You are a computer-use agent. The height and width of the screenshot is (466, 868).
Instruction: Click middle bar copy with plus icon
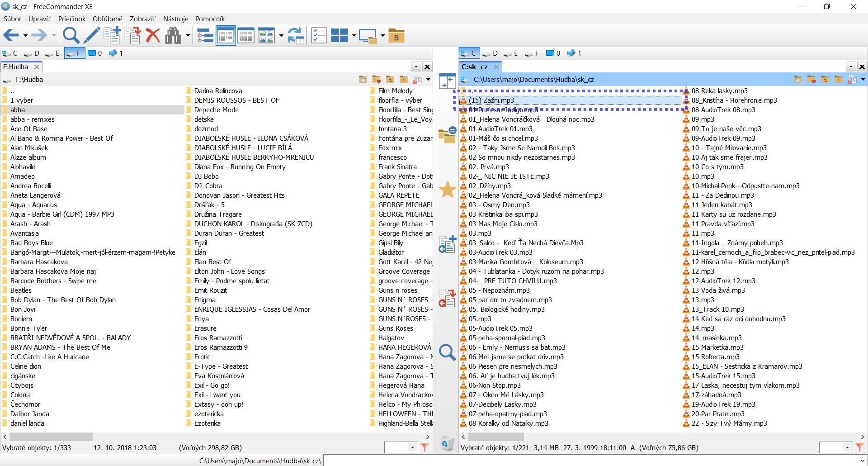447,244
